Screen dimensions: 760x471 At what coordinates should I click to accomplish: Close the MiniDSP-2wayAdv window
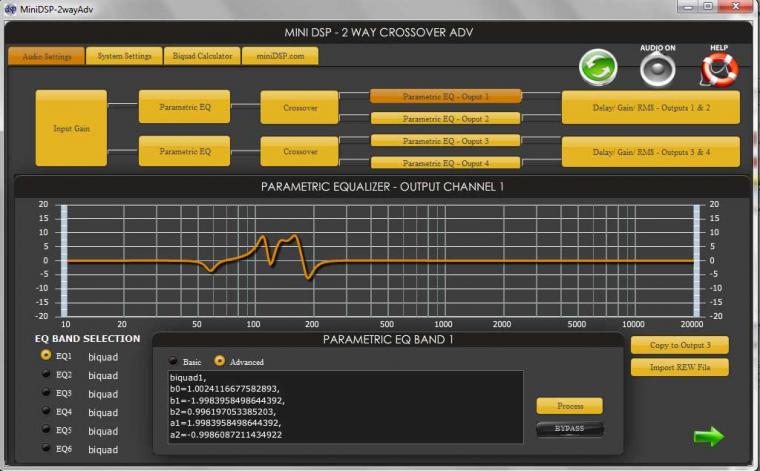tap(736, 6)
